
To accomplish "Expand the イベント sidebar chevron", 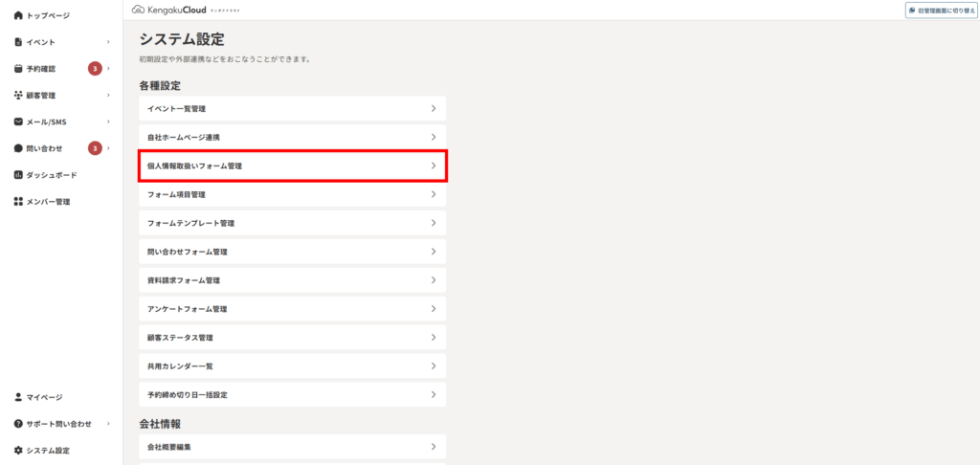I will [x=108, y=42].
